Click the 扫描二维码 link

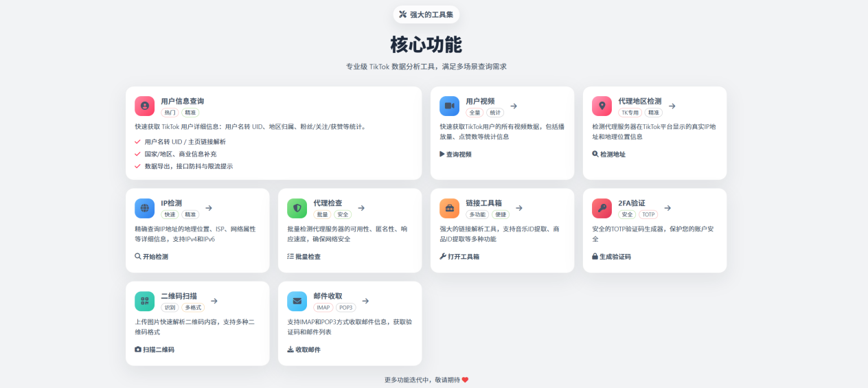[x=155, y=350]
